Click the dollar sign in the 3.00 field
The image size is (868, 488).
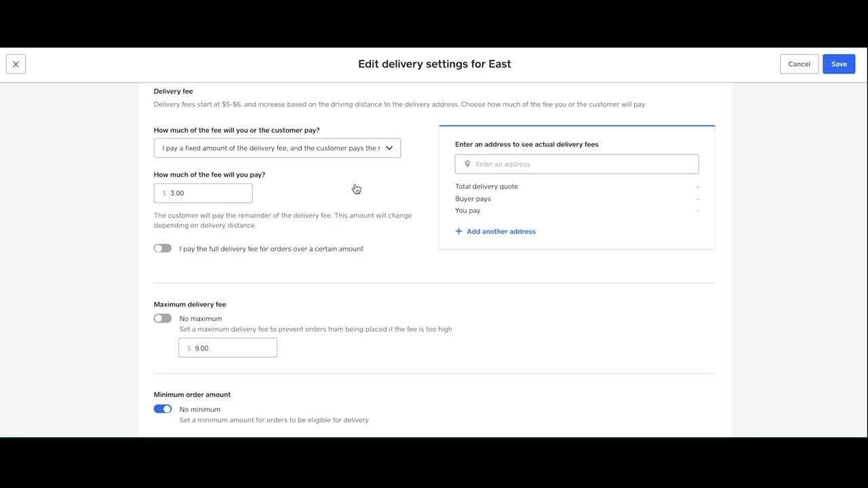(164, 193)
